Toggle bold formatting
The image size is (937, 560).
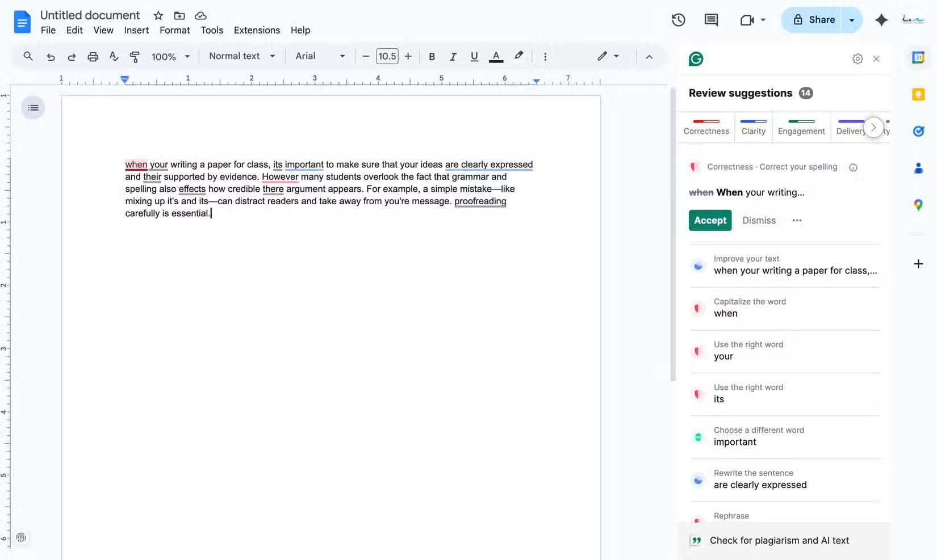(432, 56)
